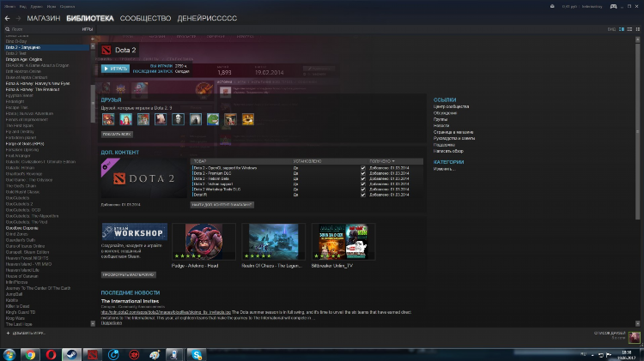The image size is (644, 361).
Task: Open the notifications inbox icon
Action: click(552, 6)
